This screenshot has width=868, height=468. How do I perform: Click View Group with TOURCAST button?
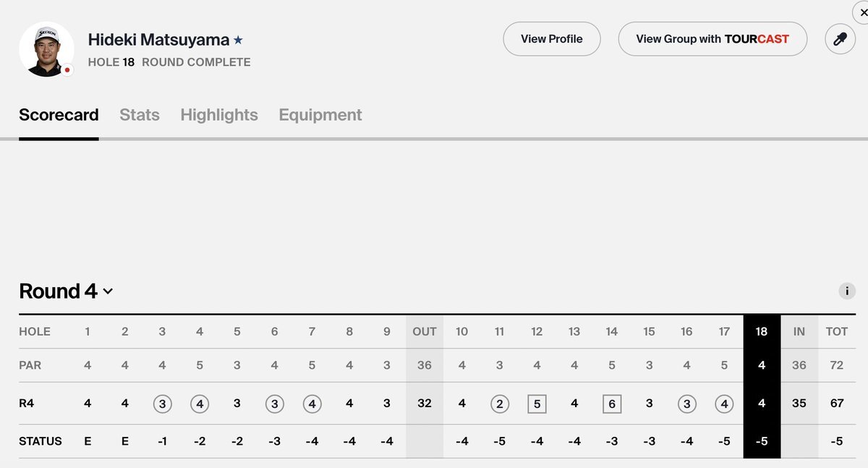[712, 39]
